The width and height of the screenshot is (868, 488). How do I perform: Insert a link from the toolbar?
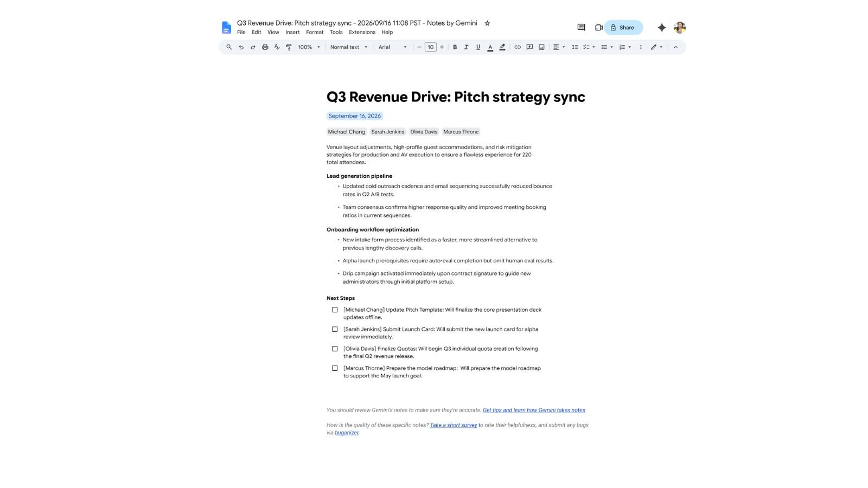[x=518, y=47]
